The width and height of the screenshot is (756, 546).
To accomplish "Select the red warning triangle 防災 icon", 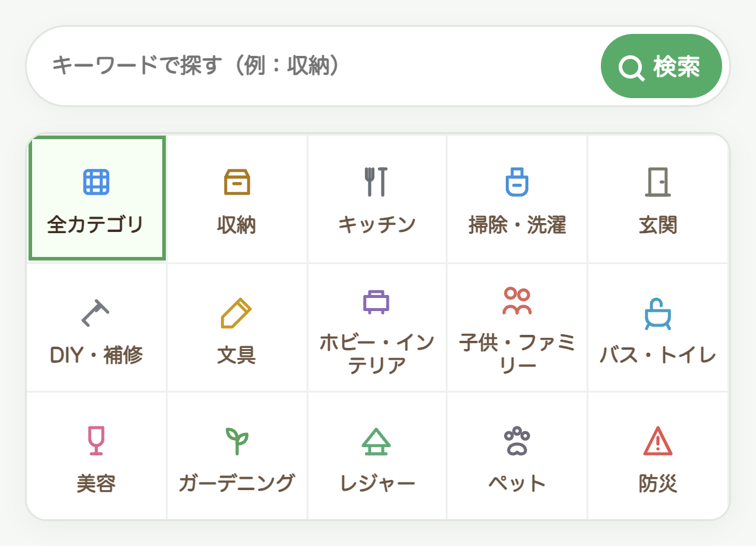I will tap(658, 441).
